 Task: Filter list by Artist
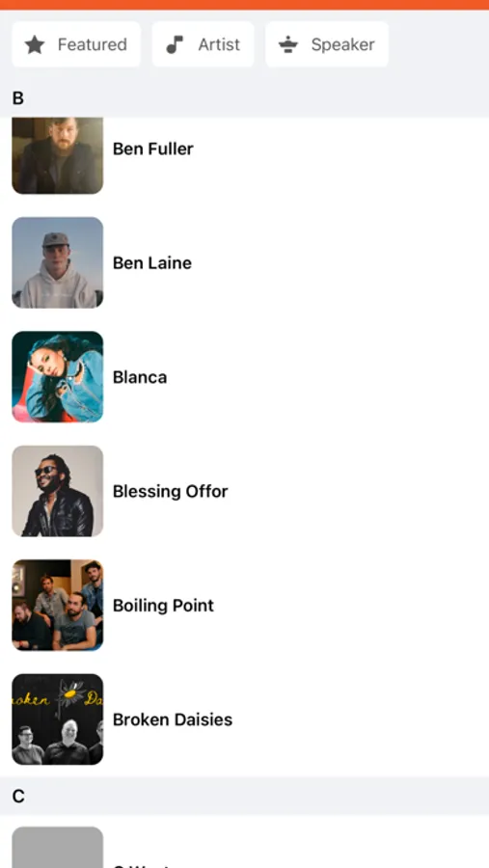204,44
